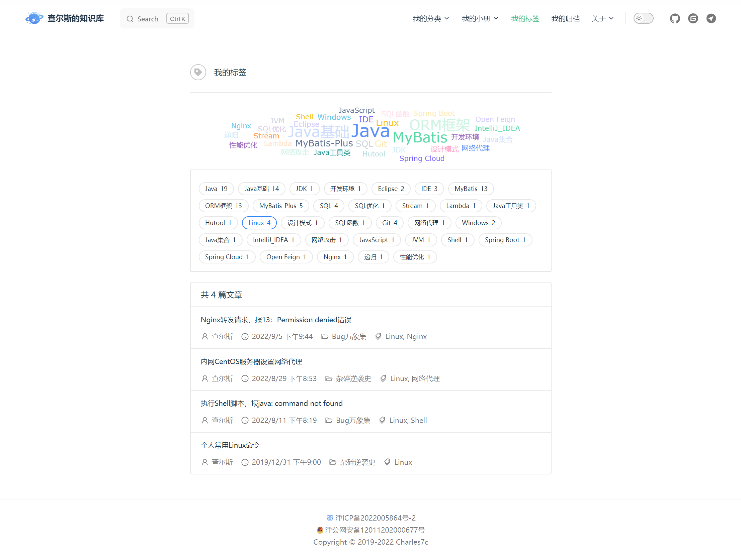This screenshot has width=741, height=560.
Task: Select the MyBatis 13 tag filter
Action: (470, 189)
